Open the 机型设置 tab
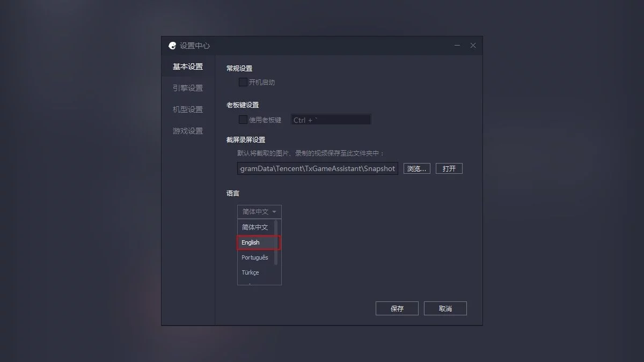 pyautogui.click(x=188, y=109)
